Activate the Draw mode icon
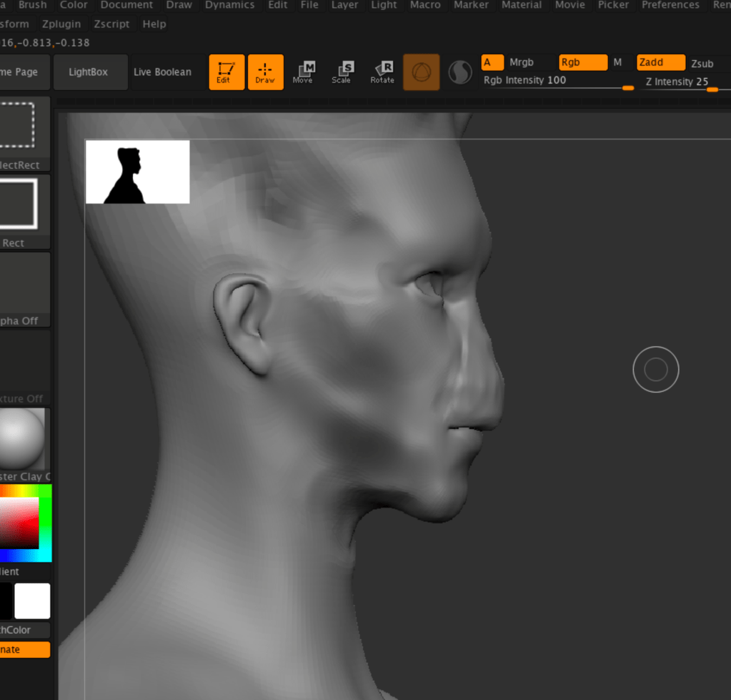The width and height of the screenshot is (731, 700). (x=265, y=72)
